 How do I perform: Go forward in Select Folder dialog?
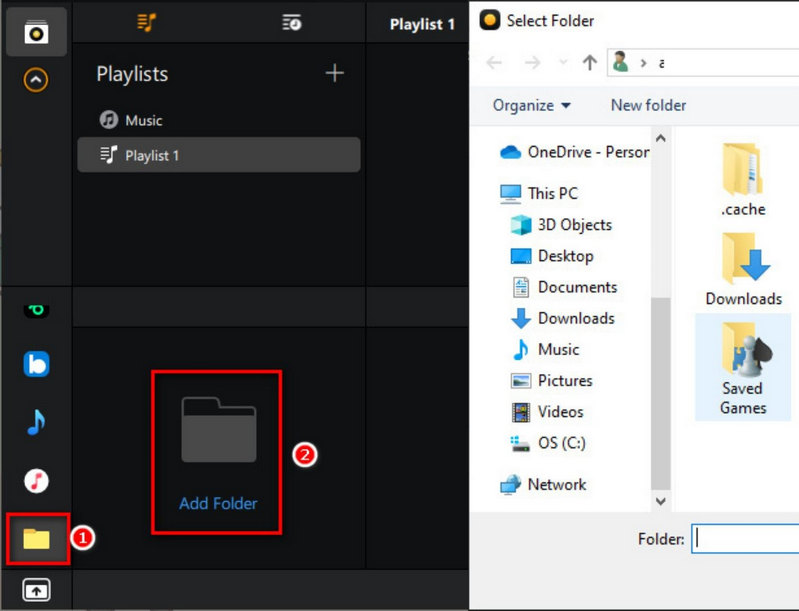pyautogui.click(x=532, y=63)
